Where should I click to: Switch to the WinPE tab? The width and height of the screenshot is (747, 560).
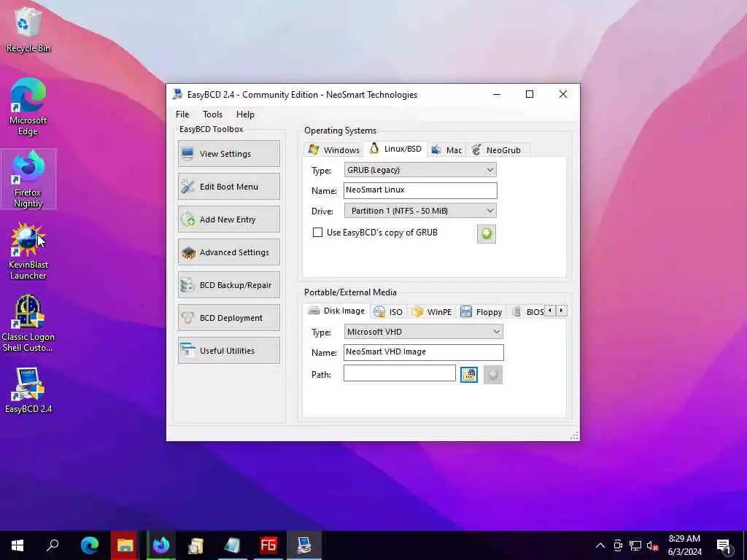click(x=432, y=312)
